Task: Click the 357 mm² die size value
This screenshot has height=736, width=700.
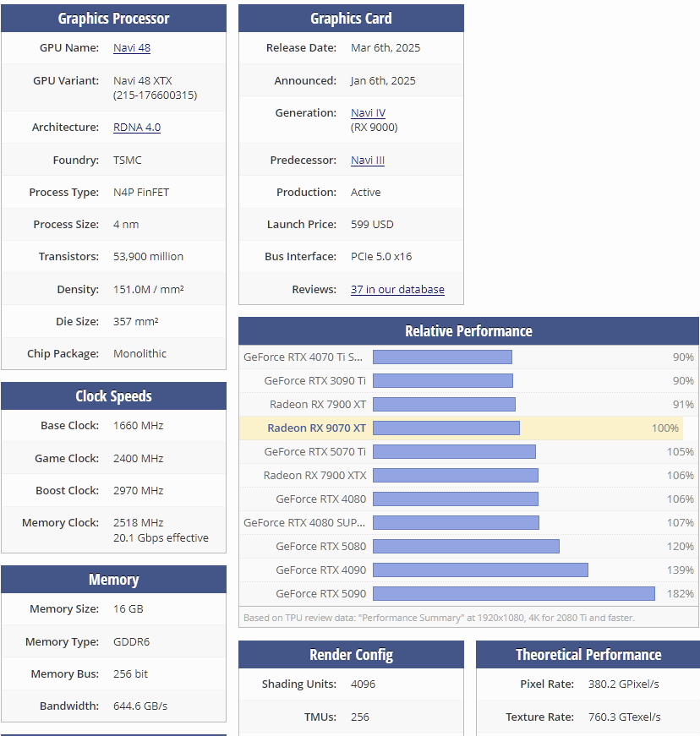Action: pyautogui.click(x=135, y=322)
